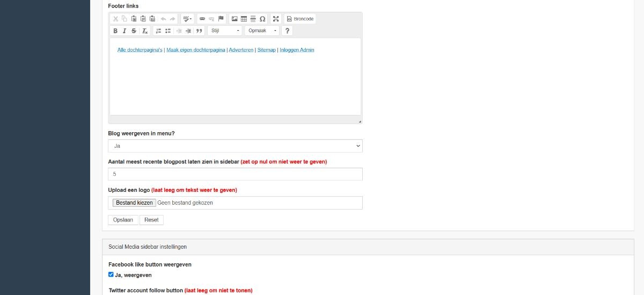
Task: Apply block quote formatting
Action: click(x=199, y=31)
